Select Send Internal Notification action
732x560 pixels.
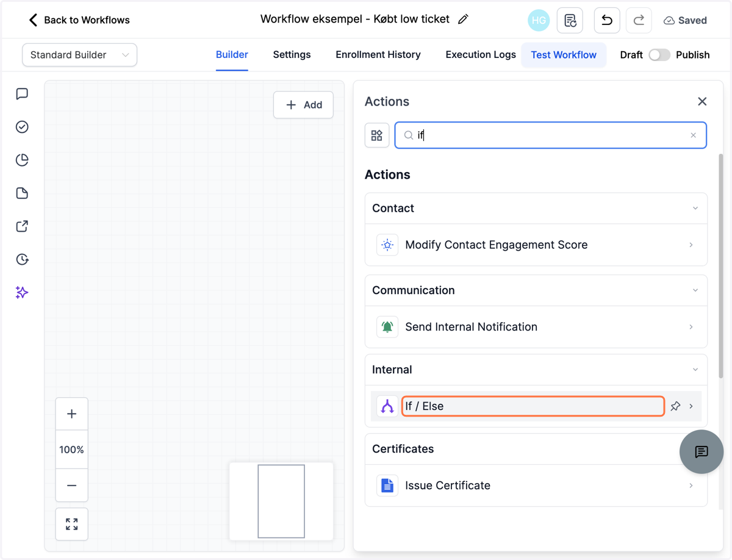click(x=536, y=327)
